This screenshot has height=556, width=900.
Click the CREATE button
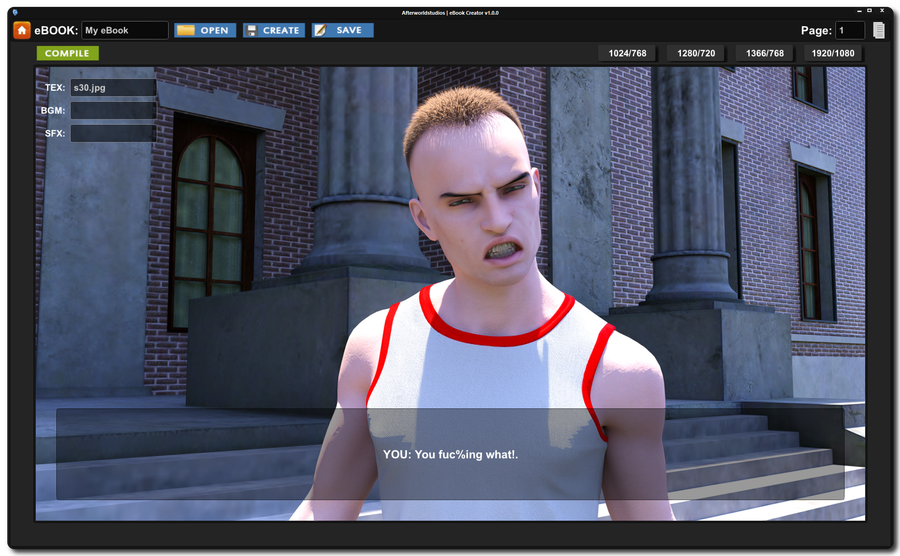coord(274,30)
